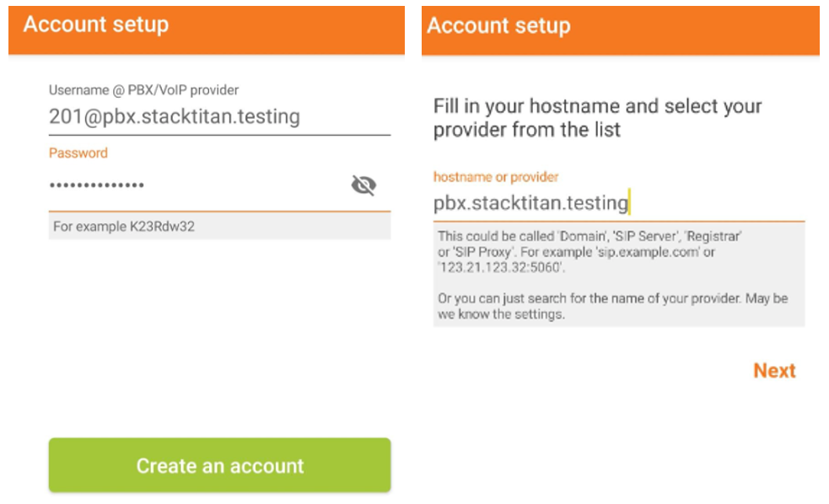Click the right screen's Account setup title
Viewport: 829px width, 504px height.
click(498, 26)
